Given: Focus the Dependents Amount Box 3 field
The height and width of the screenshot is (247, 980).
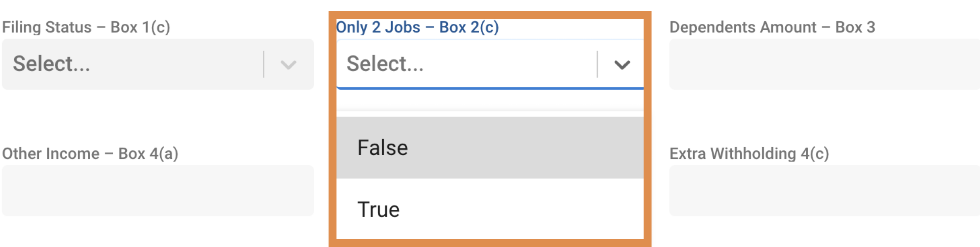Looking at the screenshot, I should [824, 64].
